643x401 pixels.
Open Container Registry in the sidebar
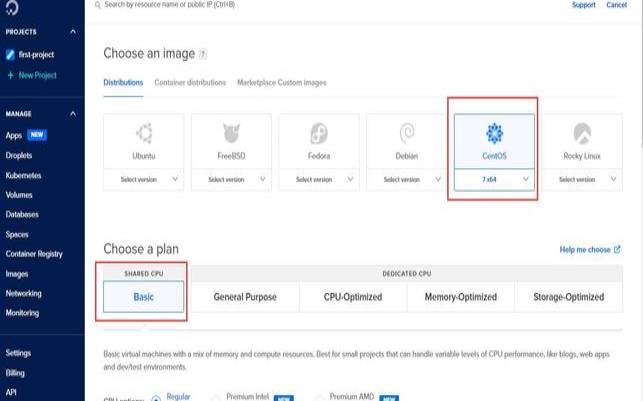point(34,254)
